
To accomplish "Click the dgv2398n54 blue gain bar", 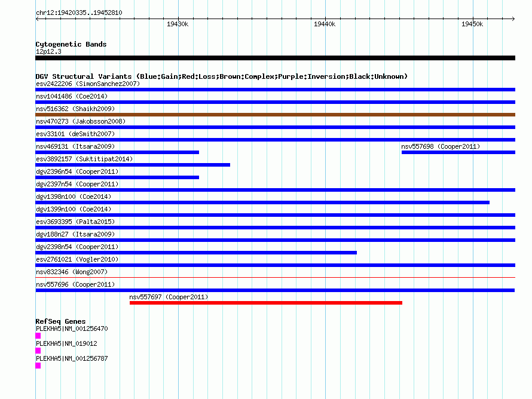I will click(196, 253).
